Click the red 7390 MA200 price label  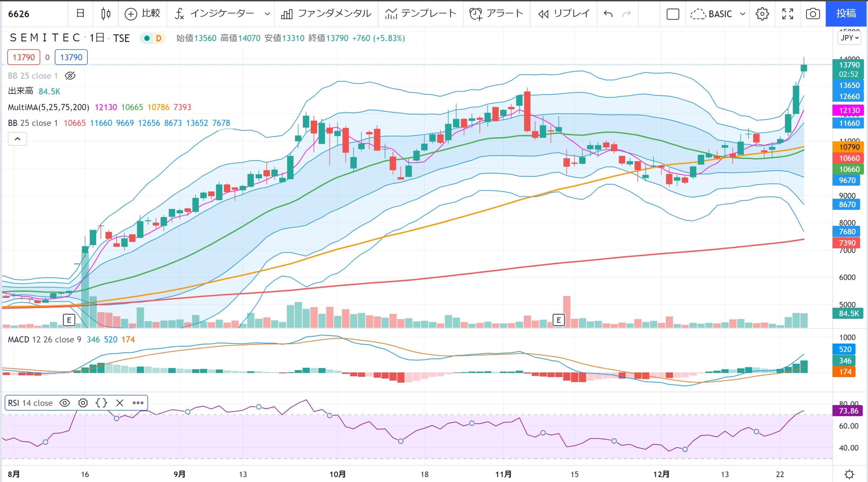[x=847, y=243]
